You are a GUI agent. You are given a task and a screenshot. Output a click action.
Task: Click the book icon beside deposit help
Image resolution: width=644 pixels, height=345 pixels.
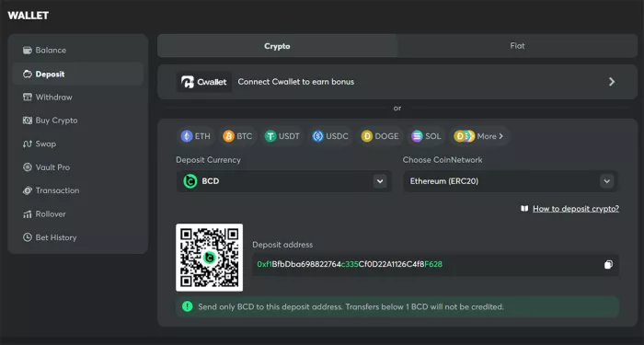(524, 209)
